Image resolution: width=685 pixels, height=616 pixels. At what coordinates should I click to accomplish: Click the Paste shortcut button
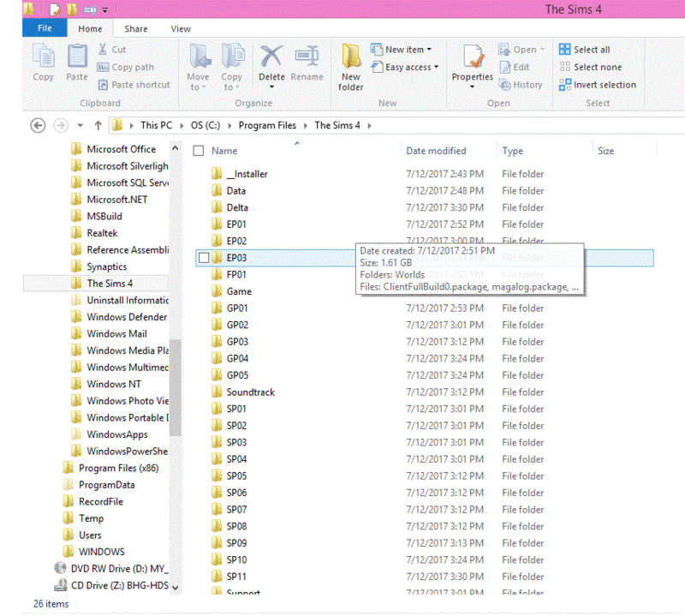134,84
